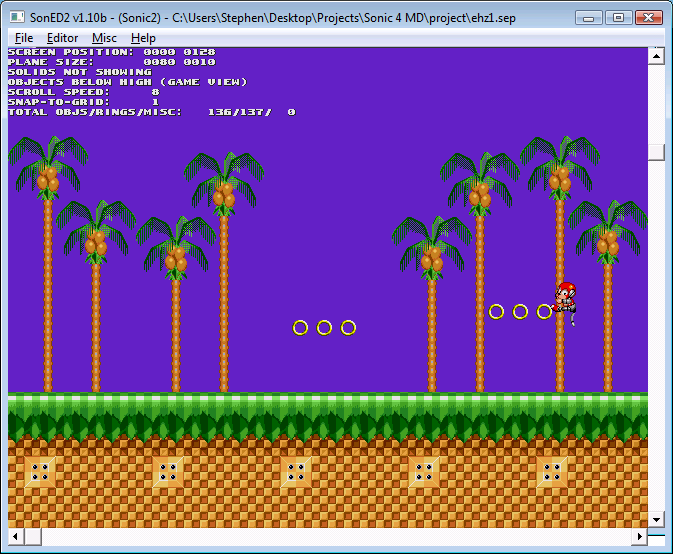Open the Help menu

click(x=143, y=38)
